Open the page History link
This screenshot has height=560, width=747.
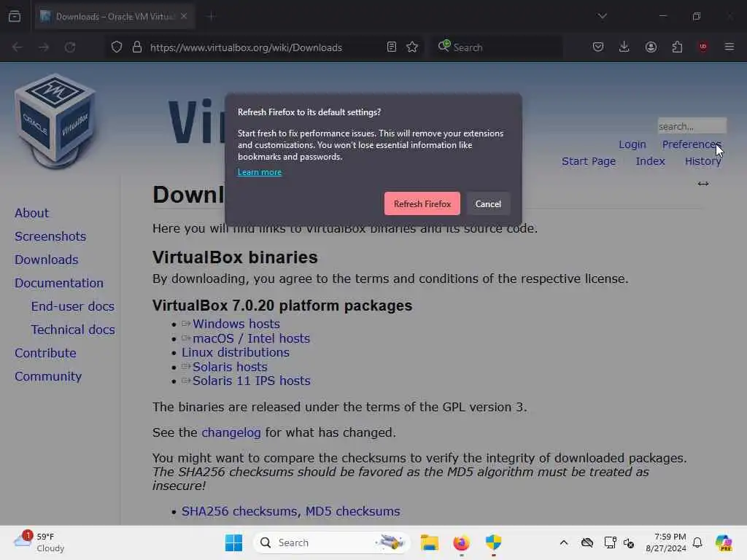(703, 161)
